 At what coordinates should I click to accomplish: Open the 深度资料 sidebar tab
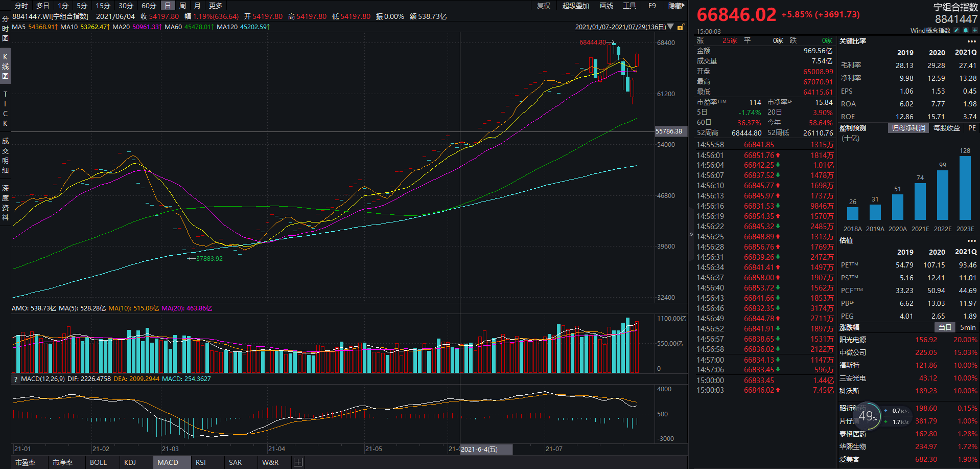5,203
